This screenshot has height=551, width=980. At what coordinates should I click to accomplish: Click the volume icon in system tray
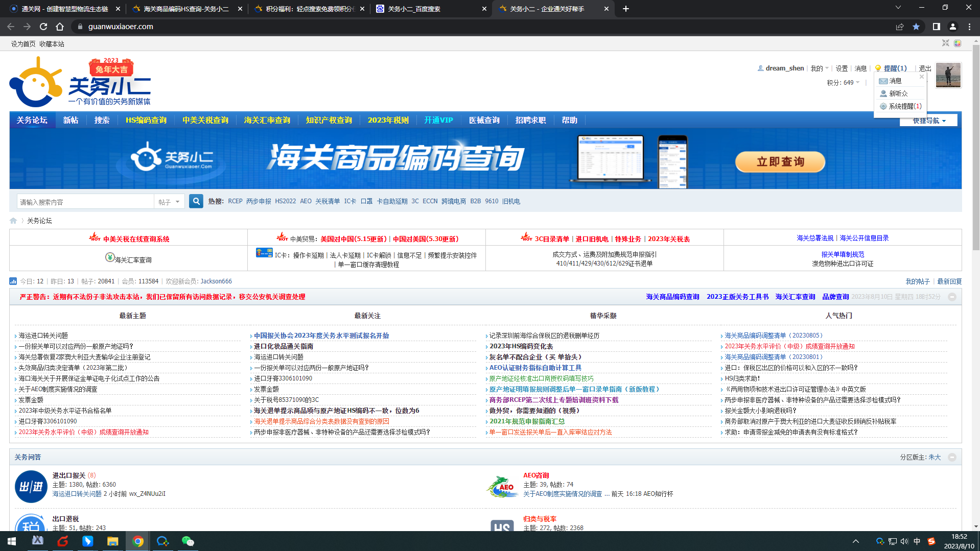[904, 541]
